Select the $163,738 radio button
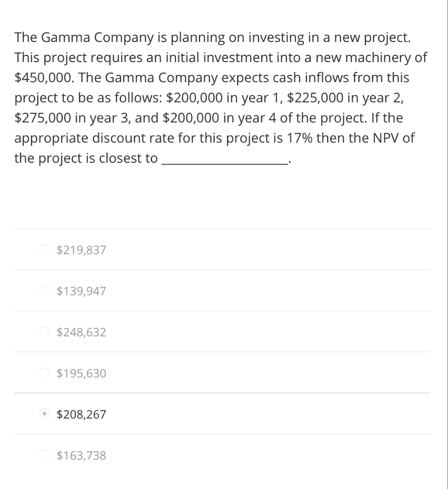This screenshot has width=448, height=489. pos(44,455)
